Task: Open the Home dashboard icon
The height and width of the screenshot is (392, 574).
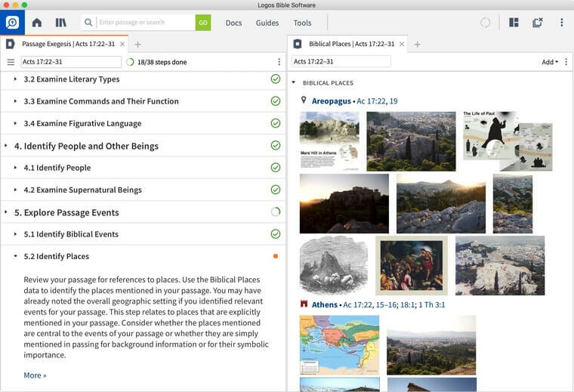Action: click(36, 23)
